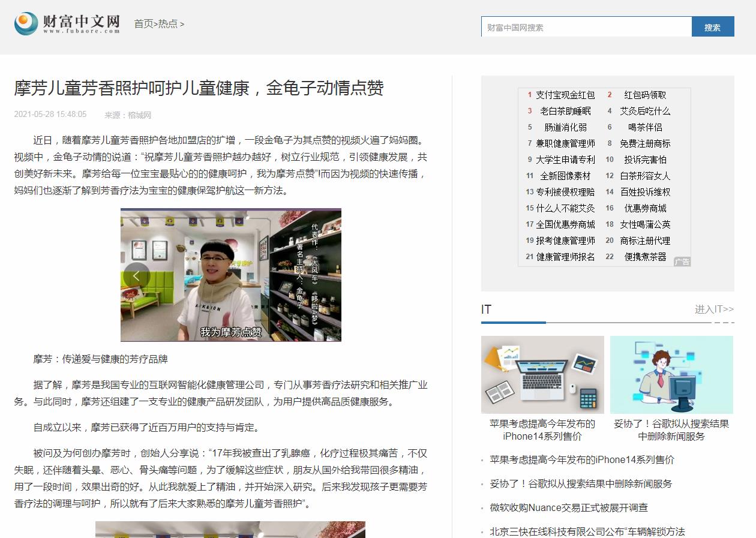Viewport: 756px width, 538px height.
Task: Open the 商标注册代理 ad link
Action: [645, 241]
